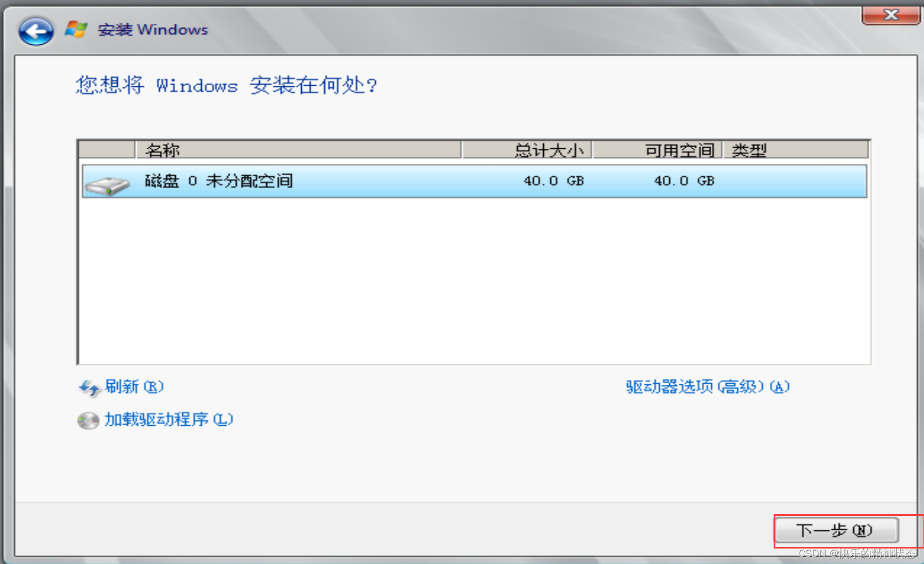Click the 类型 column header
Viewport: 924px width, 564px height.
[796, 150]
